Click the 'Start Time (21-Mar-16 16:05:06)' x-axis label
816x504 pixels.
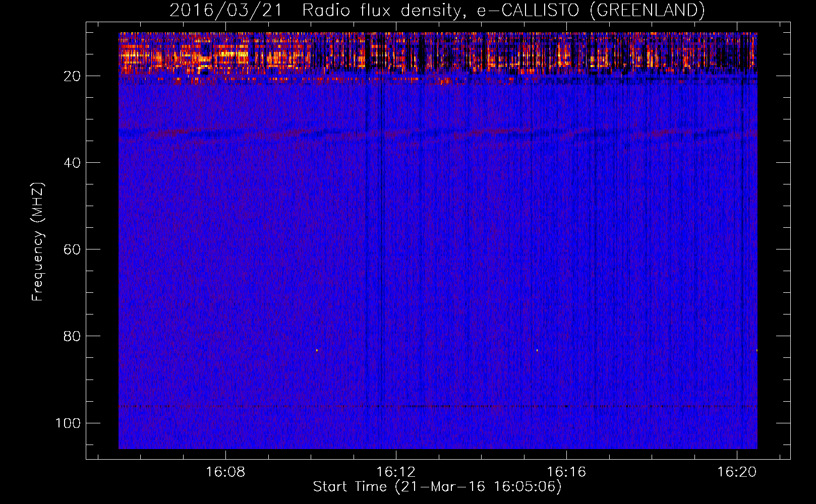[x=437, y=487]
